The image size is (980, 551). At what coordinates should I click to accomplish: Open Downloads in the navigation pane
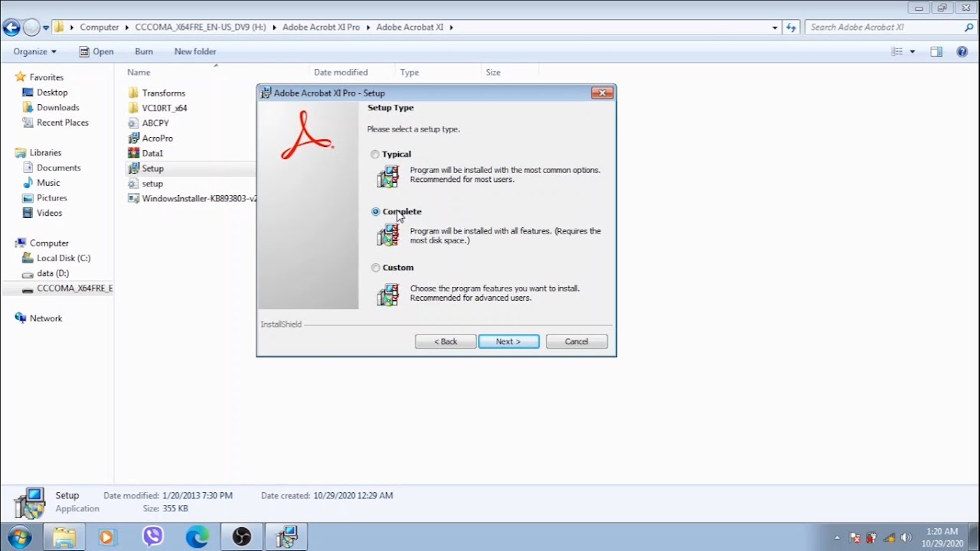point(51,108)
